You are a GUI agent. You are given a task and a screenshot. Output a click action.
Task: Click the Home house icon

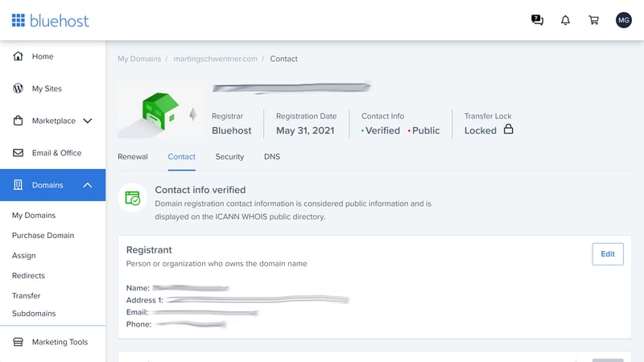[18, 56]
